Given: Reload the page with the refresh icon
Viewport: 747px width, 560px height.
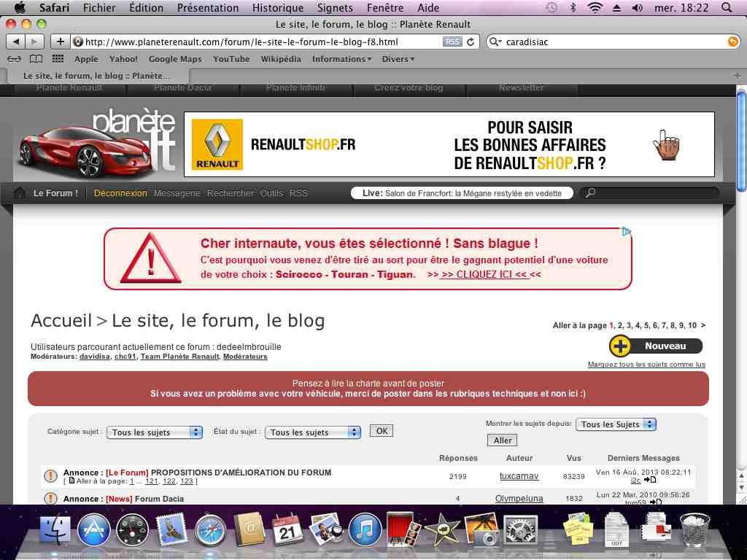Looking at the screenshot, I should click(471, 42).
